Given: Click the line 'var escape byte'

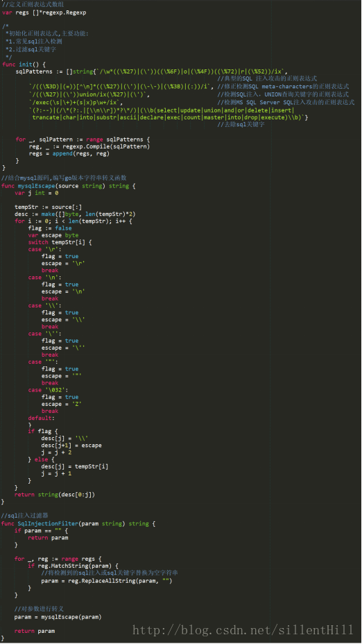Looking at the screenshot, I should pos(53,235).
